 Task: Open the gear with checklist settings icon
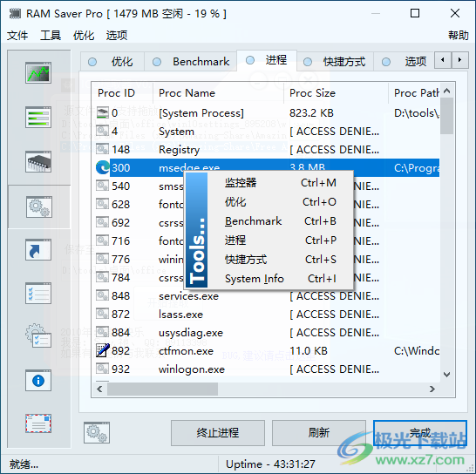click(38, 335)
